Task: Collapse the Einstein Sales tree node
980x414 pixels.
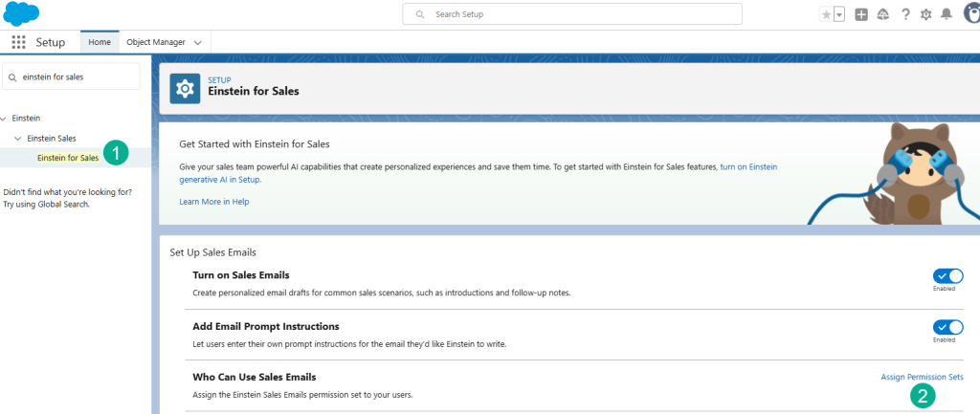Action: coord(17,139)
